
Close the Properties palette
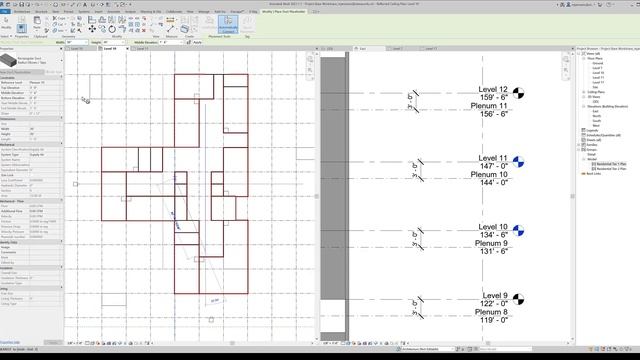point(61,49)
